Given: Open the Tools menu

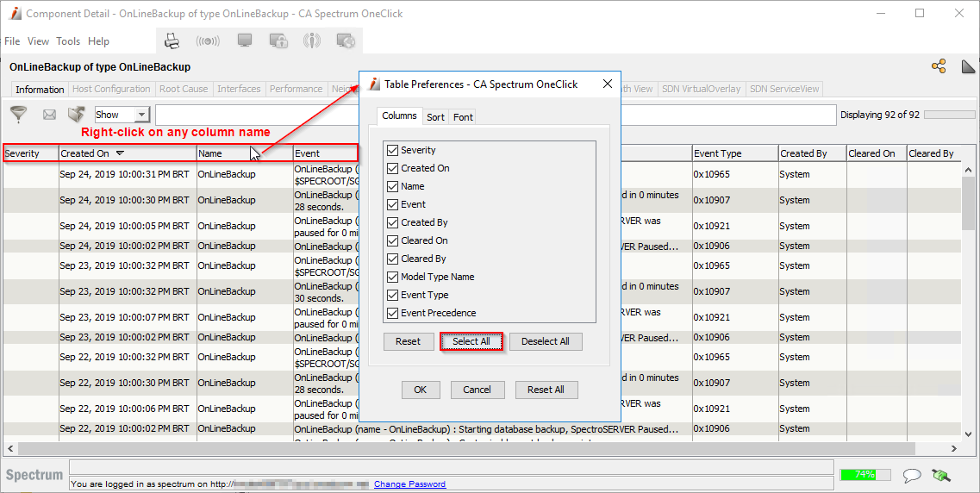Looking at the screenshot, I should (x=68, y=41).
